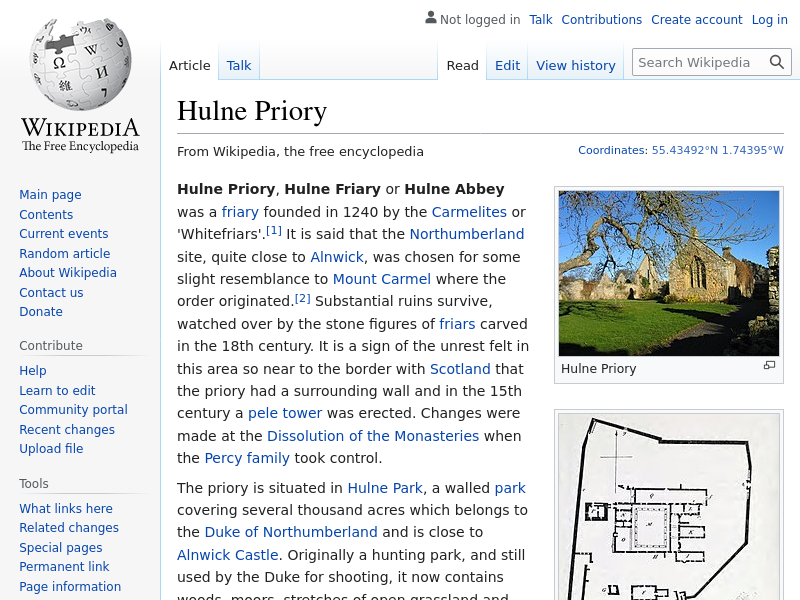Enlarge the Hulne Priory image via caption icon
Image resolution: width=800 pixels, height=600 pixels.
click(769, 366)
